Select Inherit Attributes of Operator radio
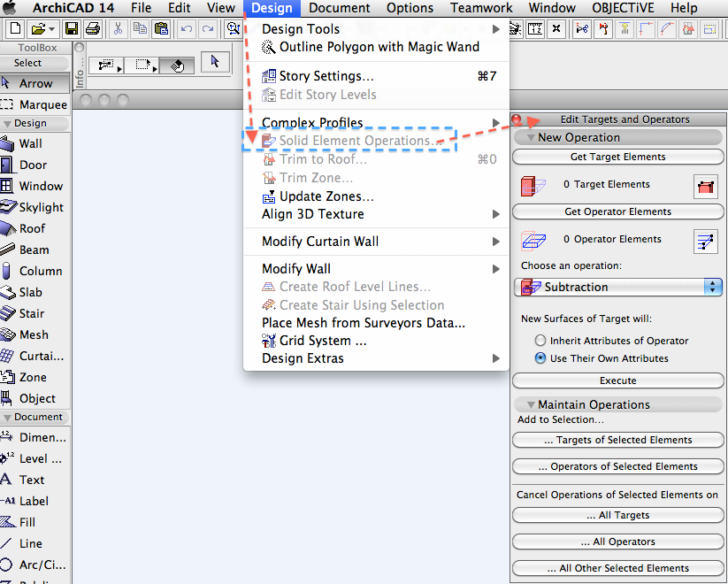The height and width of the screenshot is (584, 728). pos(540,341)
